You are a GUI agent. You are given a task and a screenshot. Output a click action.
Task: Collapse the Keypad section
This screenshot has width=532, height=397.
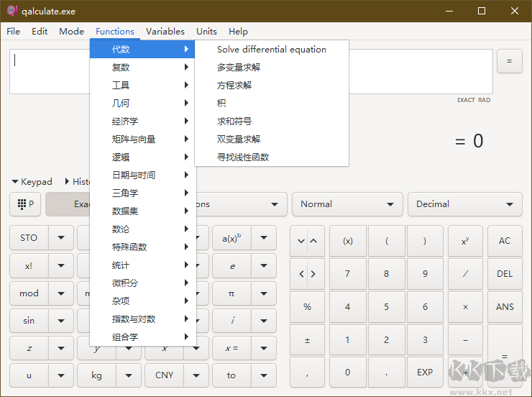pos(32,182)
